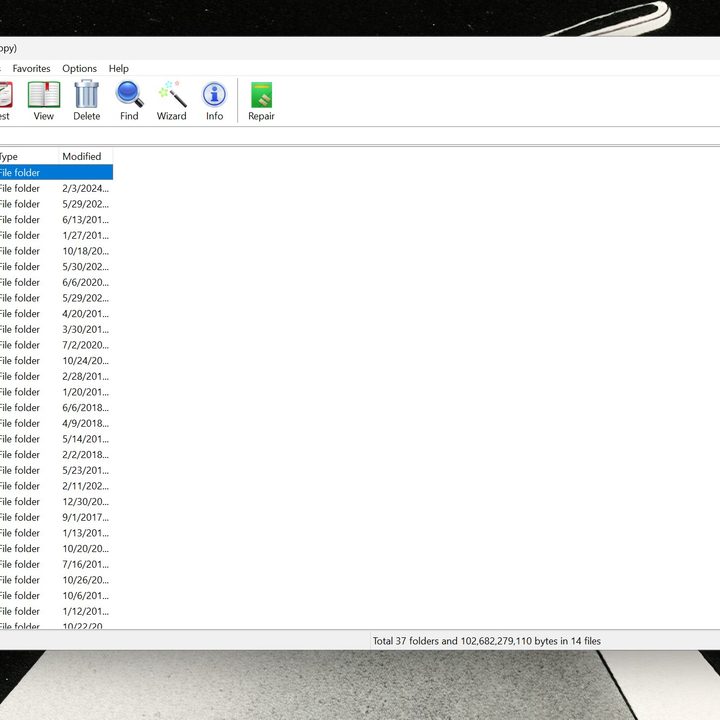Select the row modified 1/20/201...
This screenshot has width=720, height=720.
56,392
